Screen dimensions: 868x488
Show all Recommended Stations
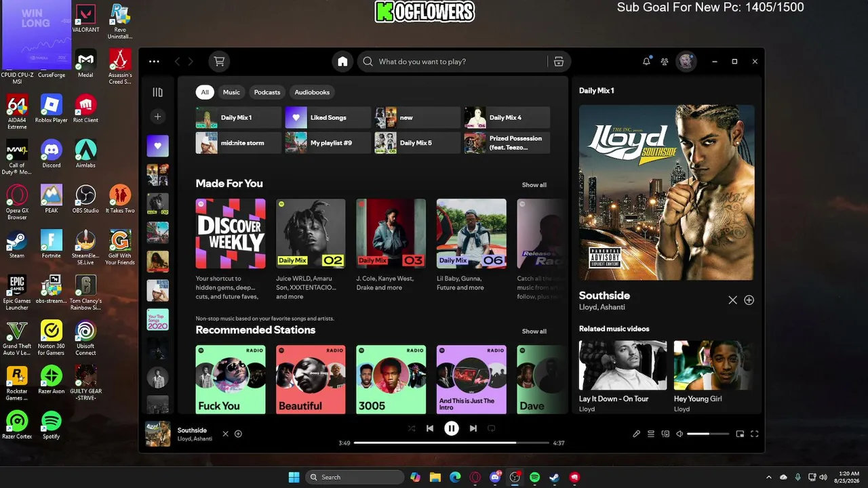click(534, 331)
